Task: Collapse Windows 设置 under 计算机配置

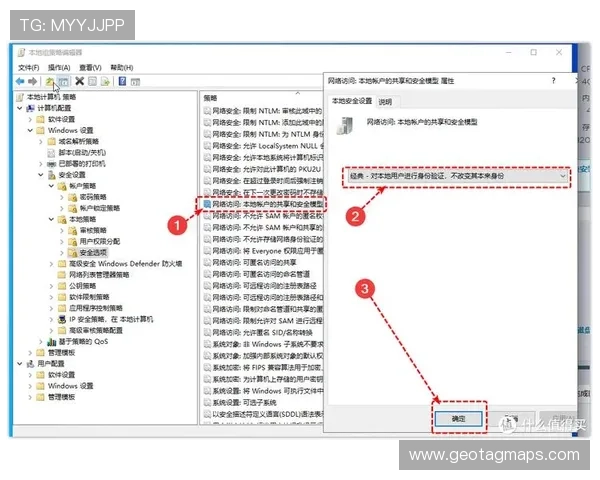Action: coord(30,131)
